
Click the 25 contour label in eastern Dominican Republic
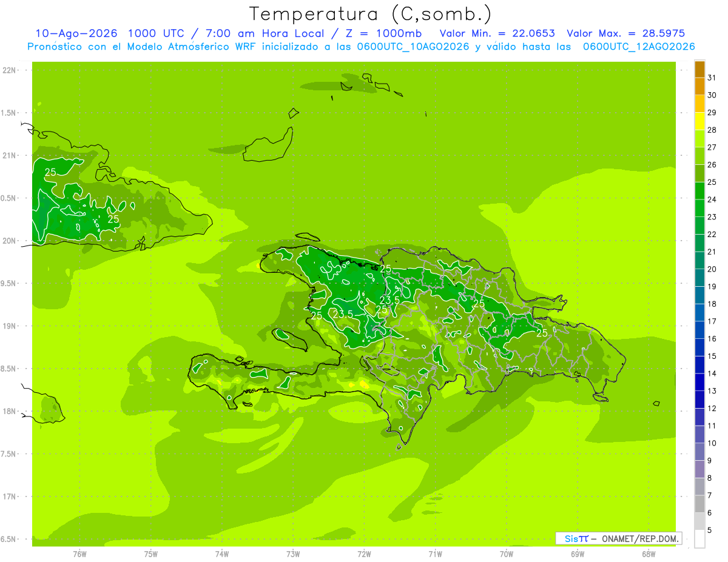[542, 333]
